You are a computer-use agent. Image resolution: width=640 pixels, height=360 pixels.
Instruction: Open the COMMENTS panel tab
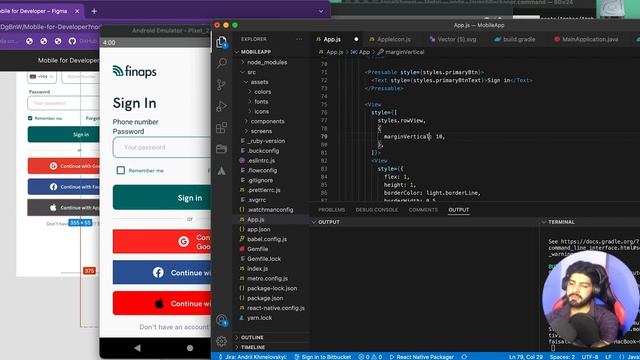pos(423,210)
